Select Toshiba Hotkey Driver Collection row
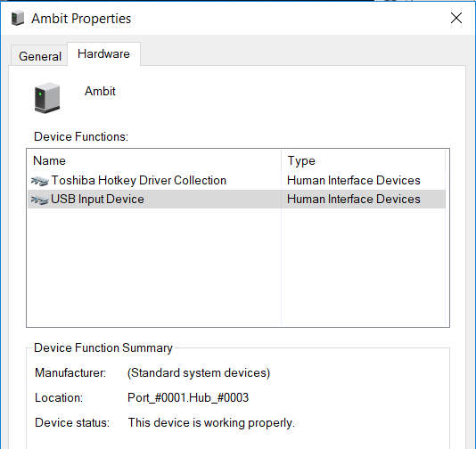This screenshot has height=449, width=476. point(236,181)
